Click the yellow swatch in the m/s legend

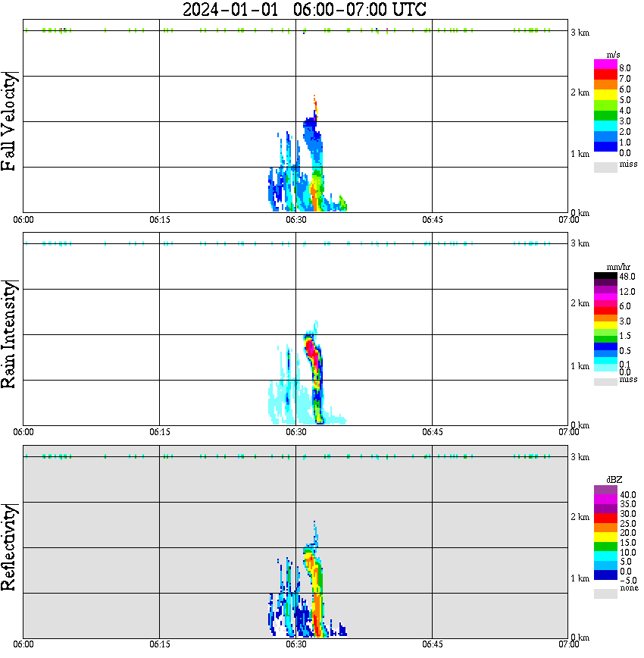605,96
